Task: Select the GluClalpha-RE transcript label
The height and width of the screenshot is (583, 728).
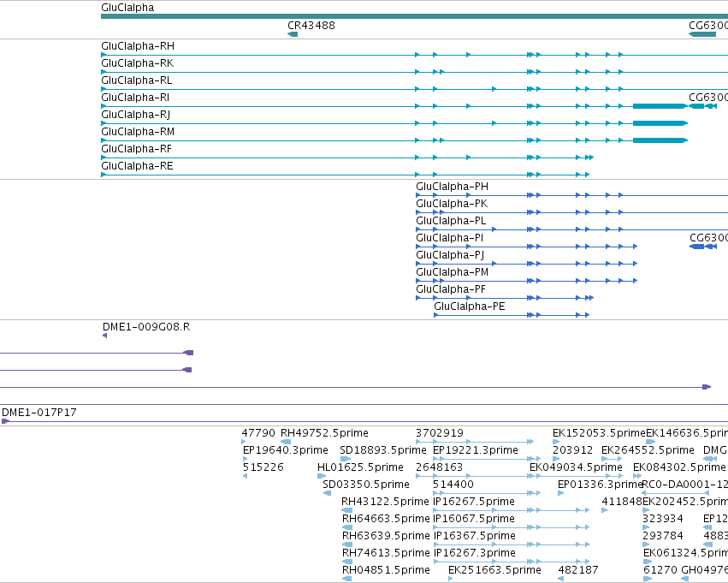Action: [137, 166]
